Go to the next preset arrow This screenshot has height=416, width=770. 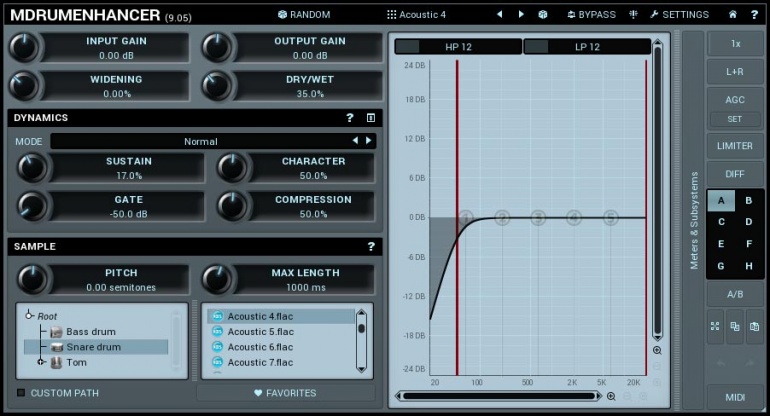(520, 14)
